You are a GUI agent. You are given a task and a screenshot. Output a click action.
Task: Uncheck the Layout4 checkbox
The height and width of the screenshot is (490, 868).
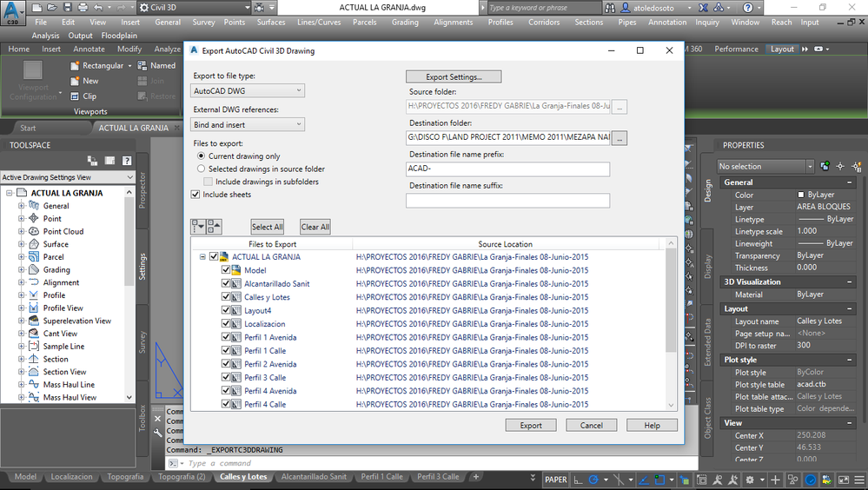[225, 311]
